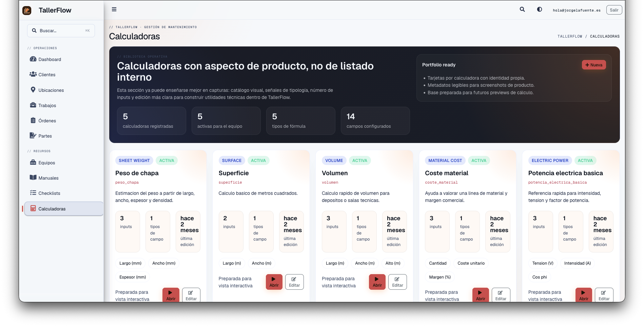Image resolution: width=644 pixels, height=327 pixels.
Task: Select the Volumen card title
Action: tap(335, 173)
